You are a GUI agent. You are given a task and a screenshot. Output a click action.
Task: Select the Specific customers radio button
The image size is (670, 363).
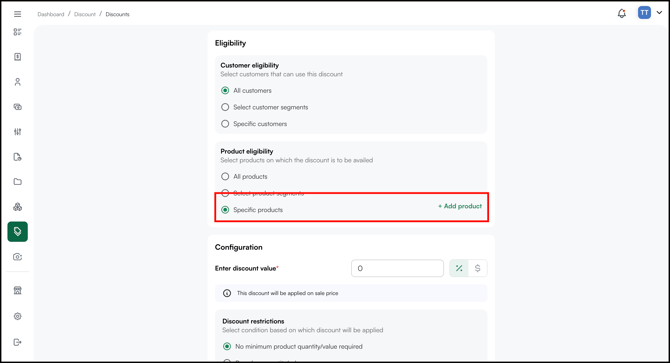click(225, 124)
